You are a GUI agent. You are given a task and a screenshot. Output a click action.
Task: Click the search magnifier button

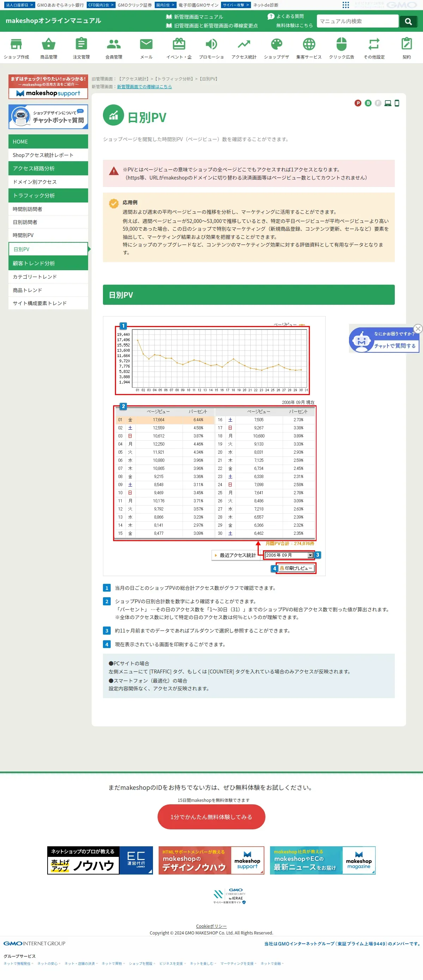point(409,21)
